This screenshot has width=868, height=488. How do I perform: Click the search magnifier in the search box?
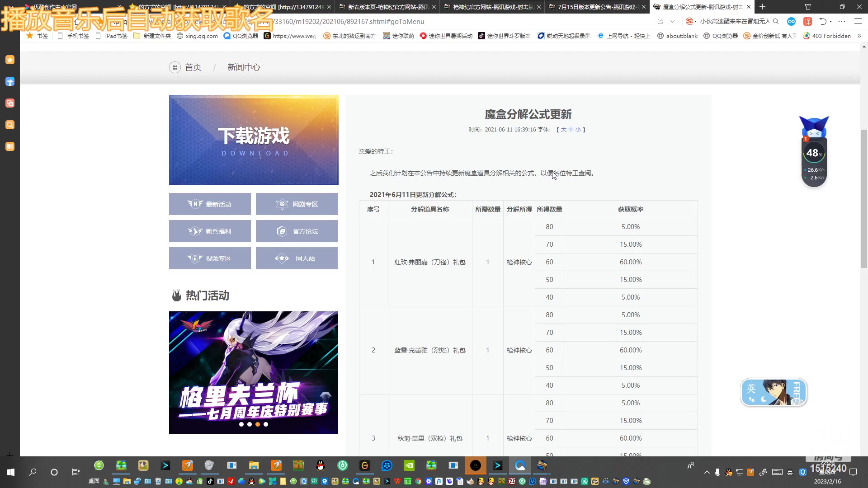776,21
